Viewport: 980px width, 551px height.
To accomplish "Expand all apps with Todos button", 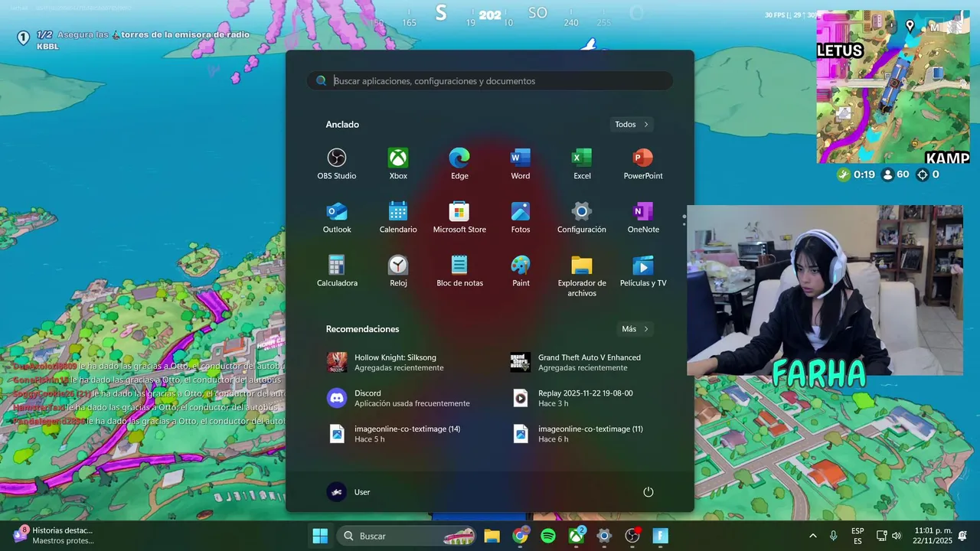I will click(632, 124).
